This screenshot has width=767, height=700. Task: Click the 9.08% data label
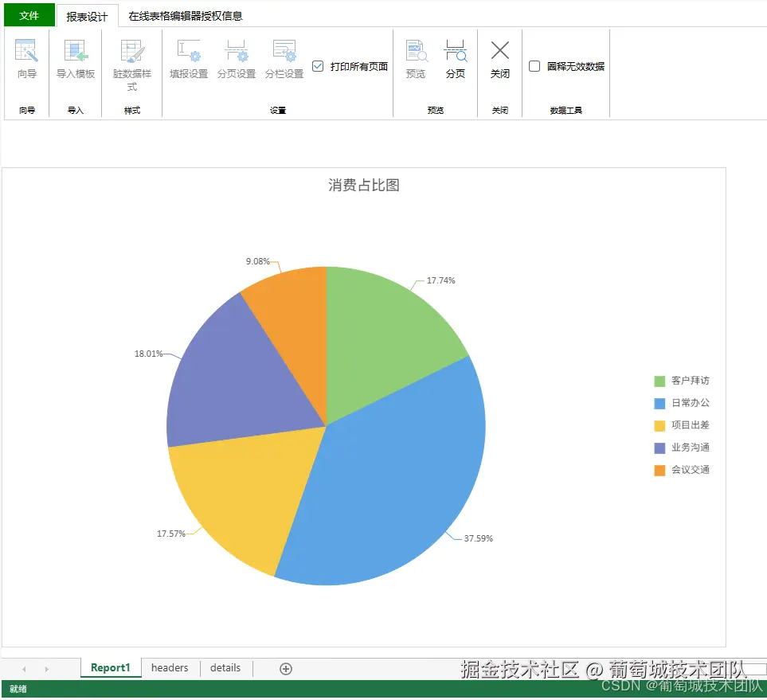258,261
